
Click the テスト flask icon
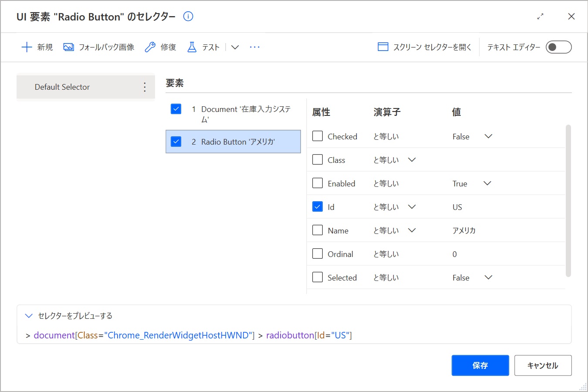click(192, 47)
